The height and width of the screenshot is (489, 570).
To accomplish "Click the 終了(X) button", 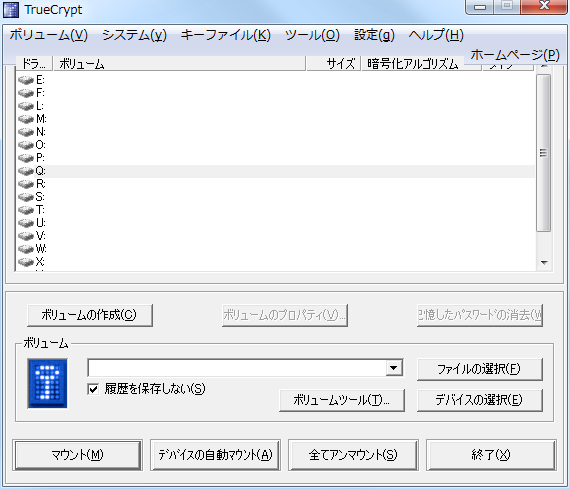I will [x=491, y=455].
